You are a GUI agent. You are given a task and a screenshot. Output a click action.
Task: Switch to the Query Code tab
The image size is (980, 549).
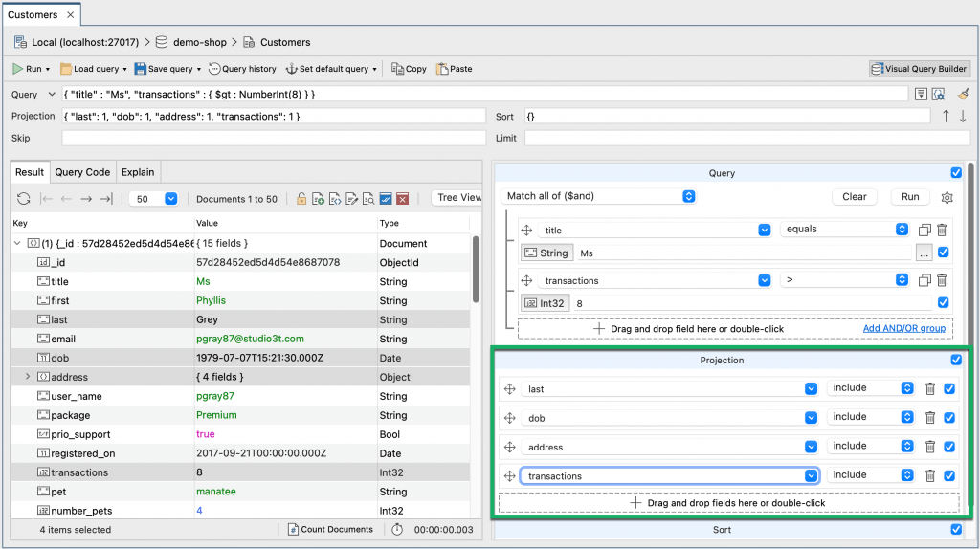point(82,172)
